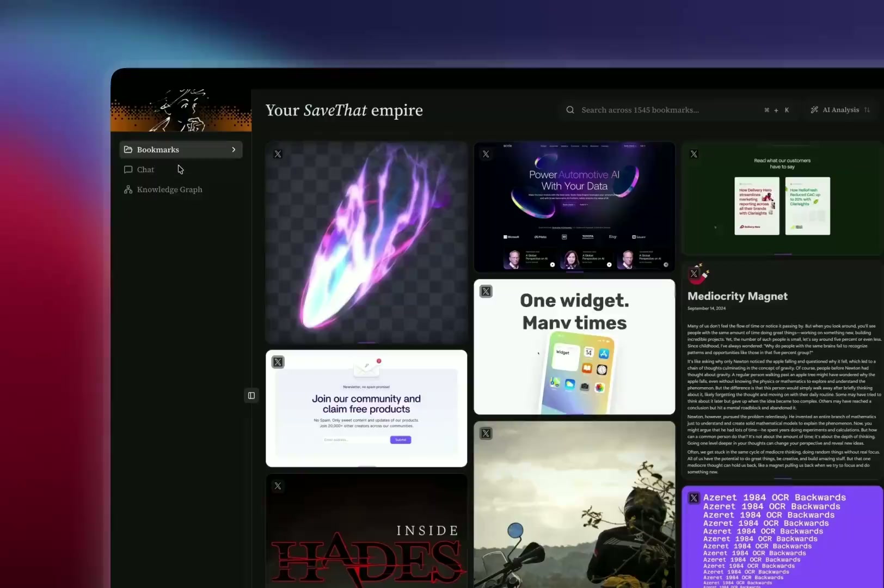
Task: Click X icon on Join our community card
Action: point(278,362)
